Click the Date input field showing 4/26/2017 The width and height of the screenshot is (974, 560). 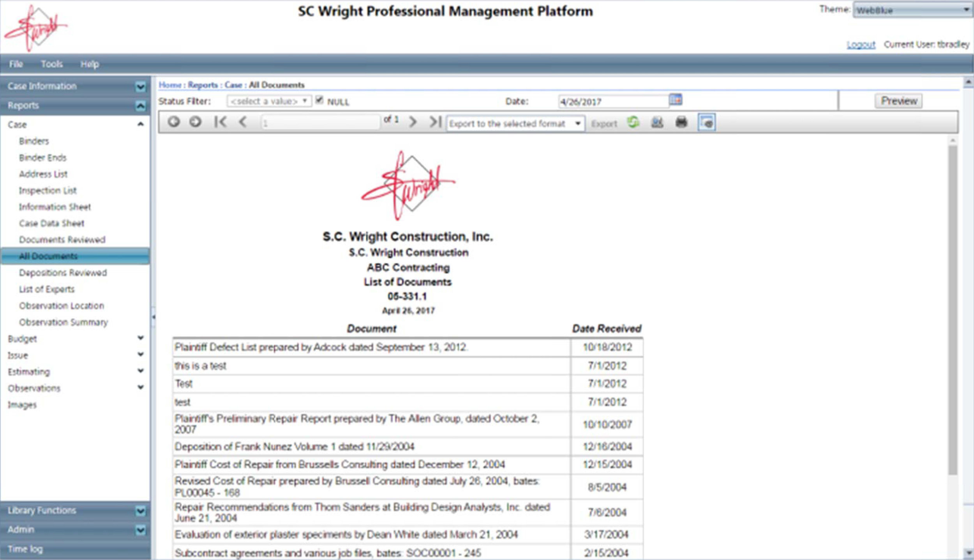pyautogui.click(x=613, y=102)
